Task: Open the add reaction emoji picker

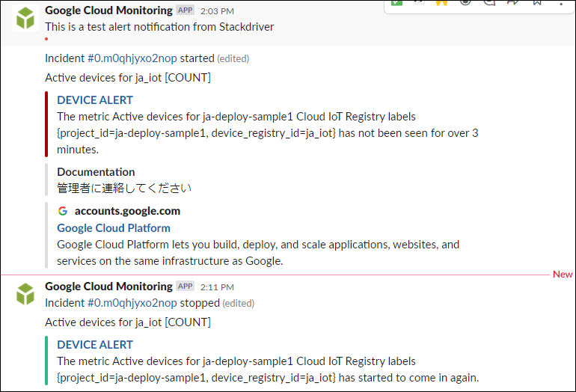Action: (466, 2)
